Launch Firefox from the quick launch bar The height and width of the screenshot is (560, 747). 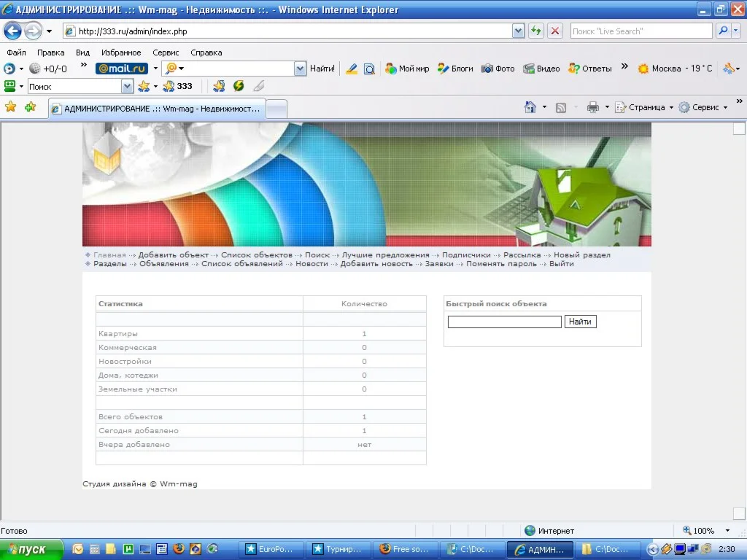[x=179, y=549]
